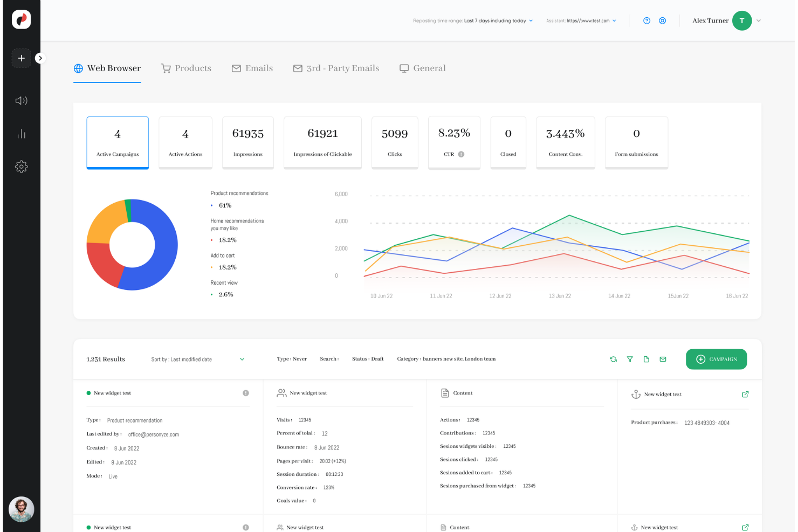Click the export document icon in results toolbar
Viewport: 798px width, 532px height.
click(646, 359)
